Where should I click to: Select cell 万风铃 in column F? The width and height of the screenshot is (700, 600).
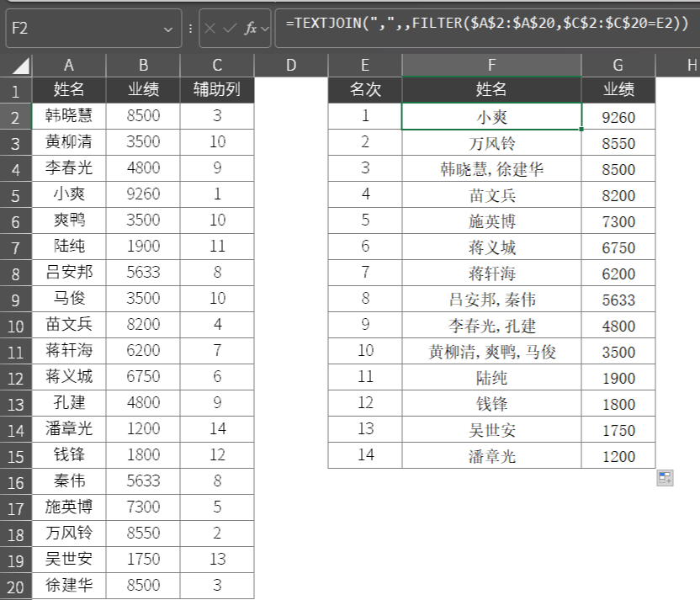(491, 143)
